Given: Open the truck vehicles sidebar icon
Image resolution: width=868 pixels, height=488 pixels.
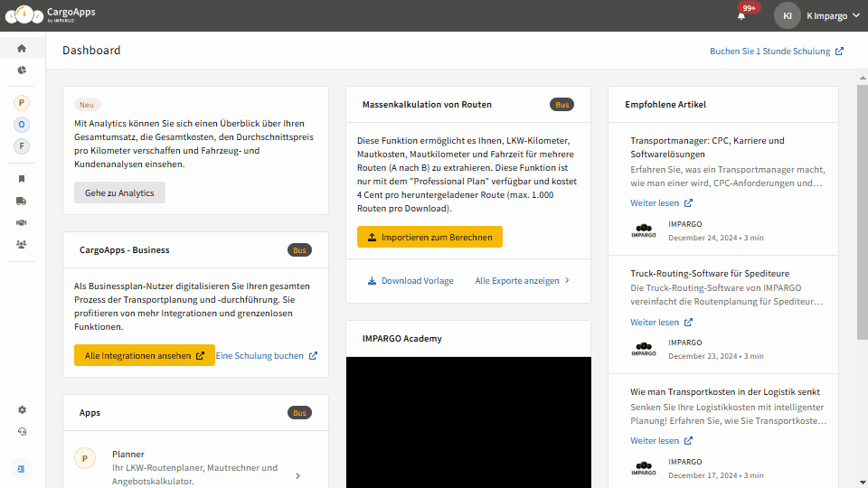Looking at the screenshot, I should click(x=22, y=201).
